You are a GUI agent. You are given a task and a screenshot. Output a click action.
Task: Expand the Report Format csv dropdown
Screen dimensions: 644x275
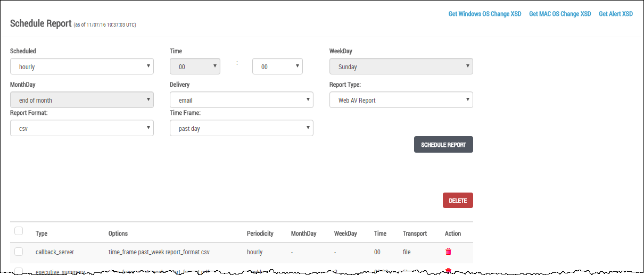tap(82, 128)
